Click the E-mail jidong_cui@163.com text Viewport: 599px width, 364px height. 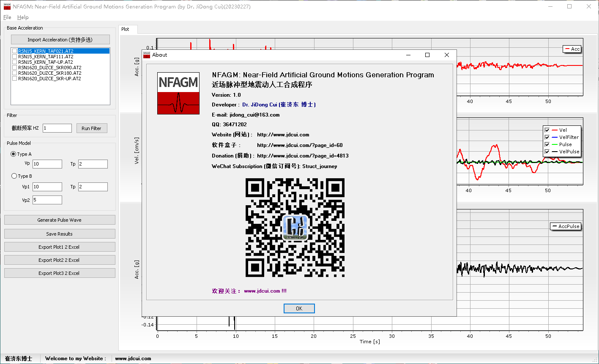click(246, 114)
